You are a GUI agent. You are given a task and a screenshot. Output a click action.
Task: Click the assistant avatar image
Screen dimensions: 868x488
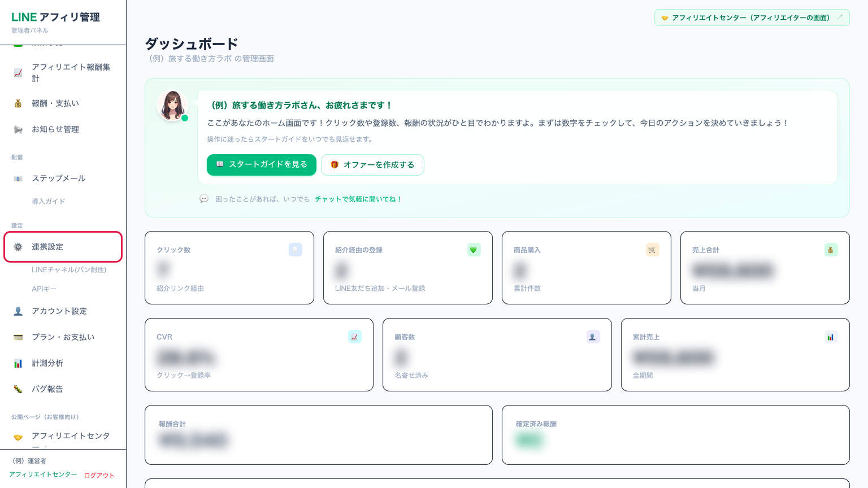pyautogui.click(x=172, y=106)
